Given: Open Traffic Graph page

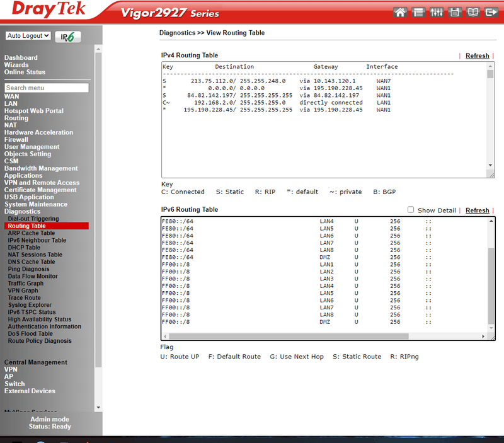Looking at the screenshot, I should [26, 283].
